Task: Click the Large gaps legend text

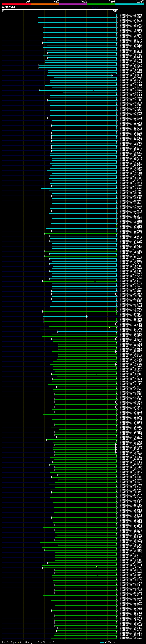Action: [10, 642]
